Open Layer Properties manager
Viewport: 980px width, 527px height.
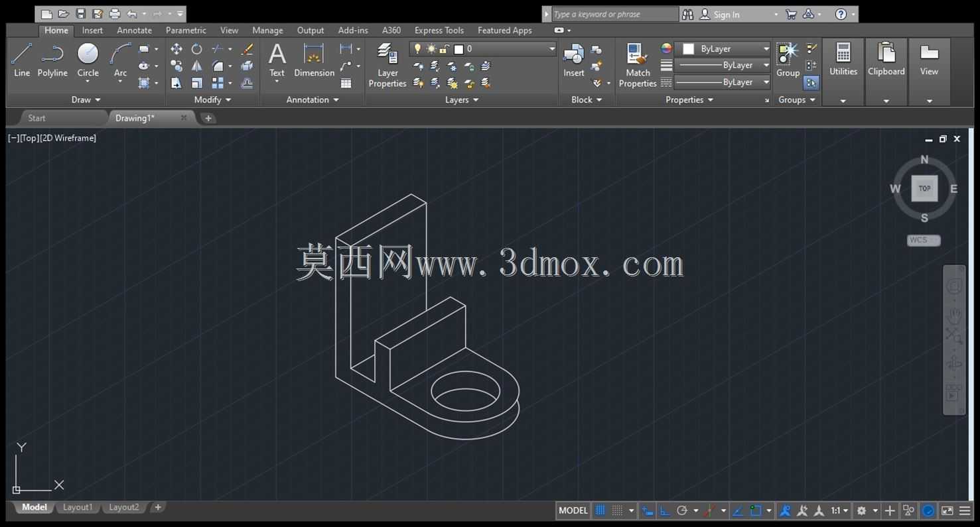click(x=387, y=64)
